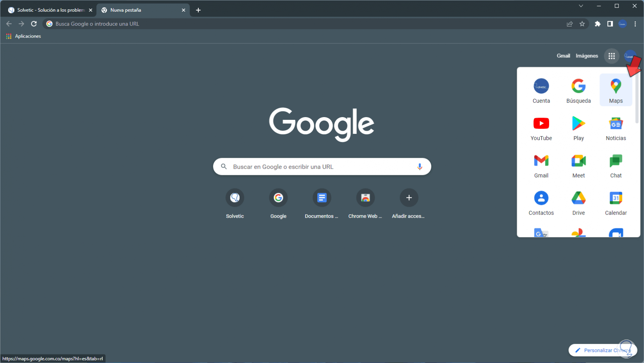Viewport: 644px width, 363px height.
Task: Bookmark this tab with the star icon
Action: 582,24
